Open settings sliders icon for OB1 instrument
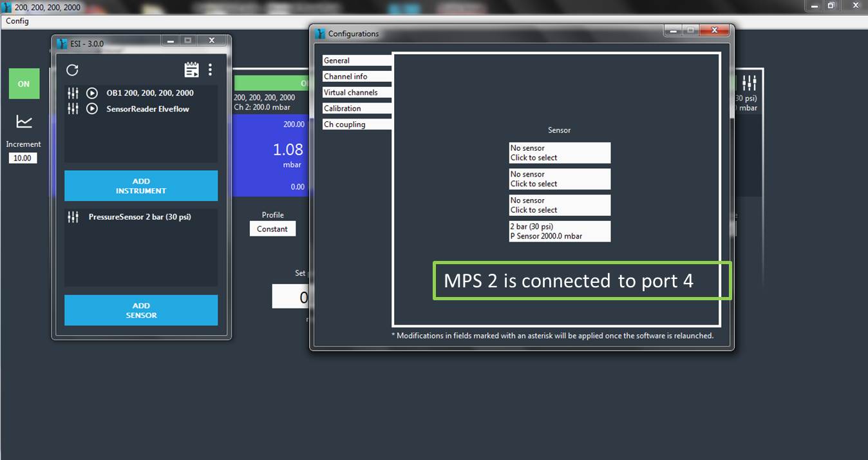This screenshot has width=868, height=460. (73, 93)
